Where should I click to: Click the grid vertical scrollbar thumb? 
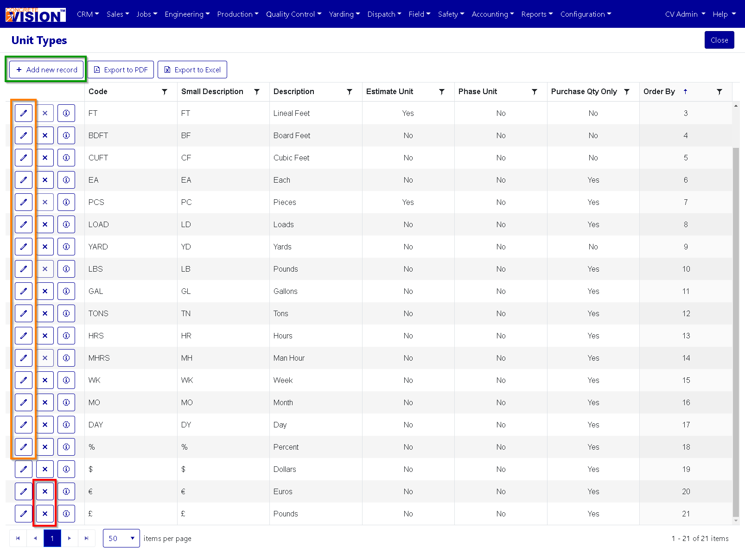coord(736,331)
